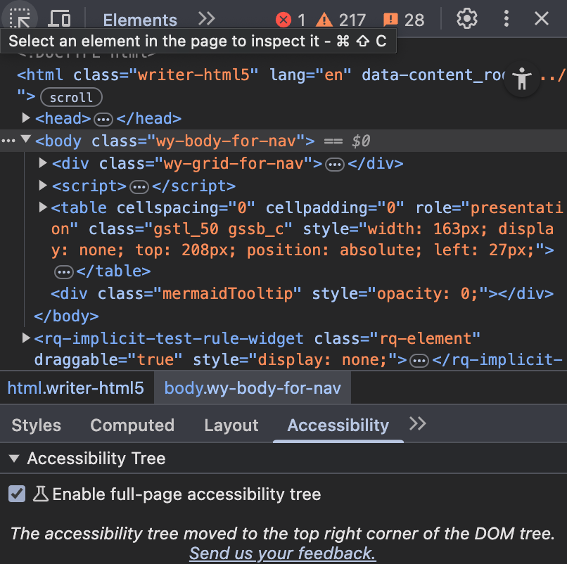The height and width of the screenshot is (564, 568).
Task: Click ellipsis in wy-grid-for-nav div
Action: click(335, 165)
